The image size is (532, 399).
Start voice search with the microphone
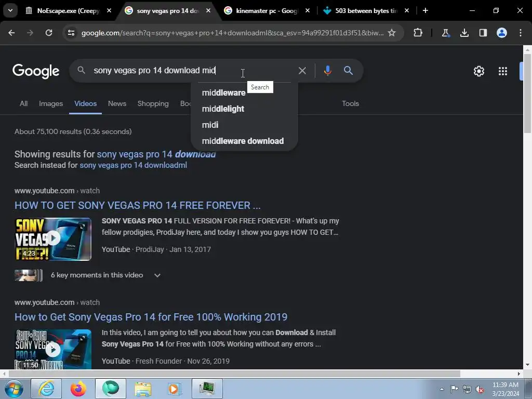[327, 71]
